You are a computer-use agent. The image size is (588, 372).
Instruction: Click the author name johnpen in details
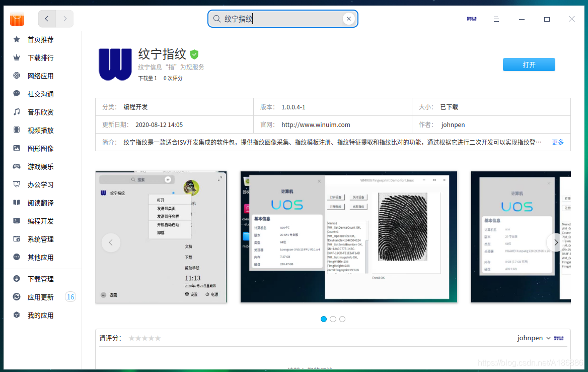(453, 125)
